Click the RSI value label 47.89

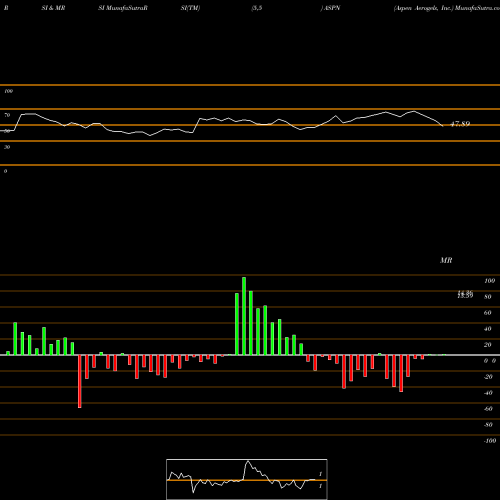point(460,124)
